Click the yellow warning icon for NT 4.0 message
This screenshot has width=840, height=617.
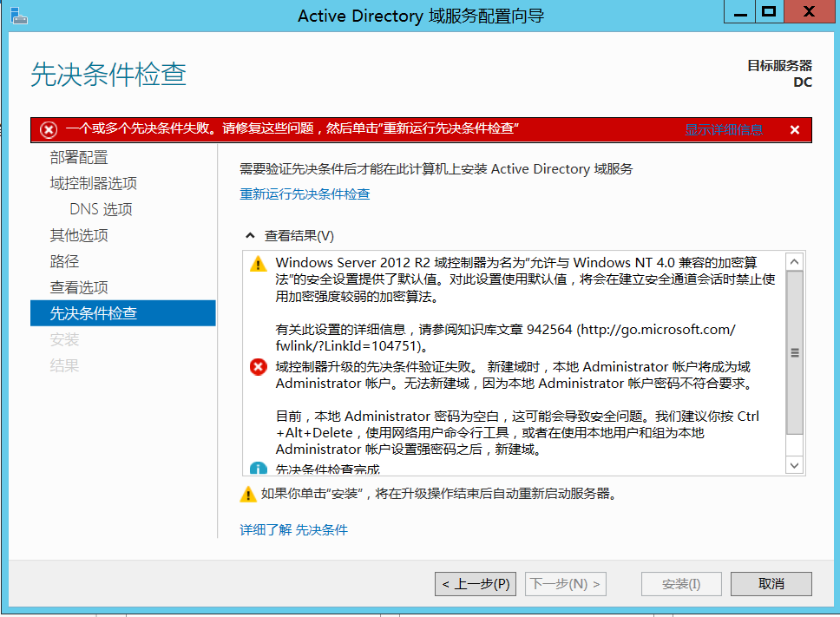tap(258, 264)
